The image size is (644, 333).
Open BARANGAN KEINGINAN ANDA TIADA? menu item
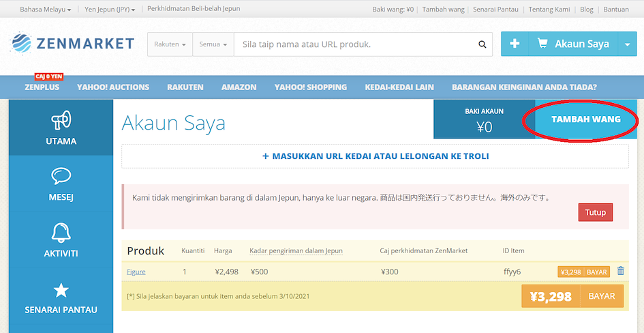point(525,87)
